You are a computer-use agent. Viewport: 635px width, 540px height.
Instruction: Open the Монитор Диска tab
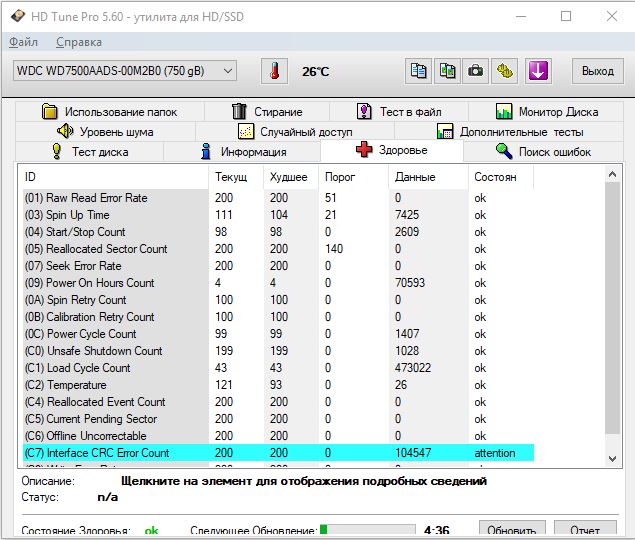pyautogui.click(x=546, y=111)
